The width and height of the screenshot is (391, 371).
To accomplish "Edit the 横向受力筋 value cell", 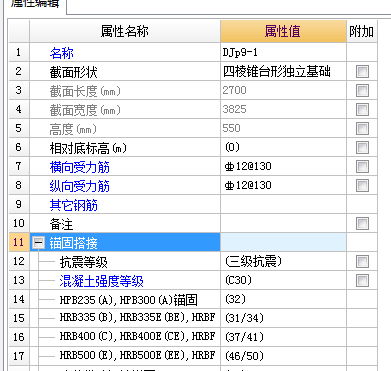I will coord(283,166).
